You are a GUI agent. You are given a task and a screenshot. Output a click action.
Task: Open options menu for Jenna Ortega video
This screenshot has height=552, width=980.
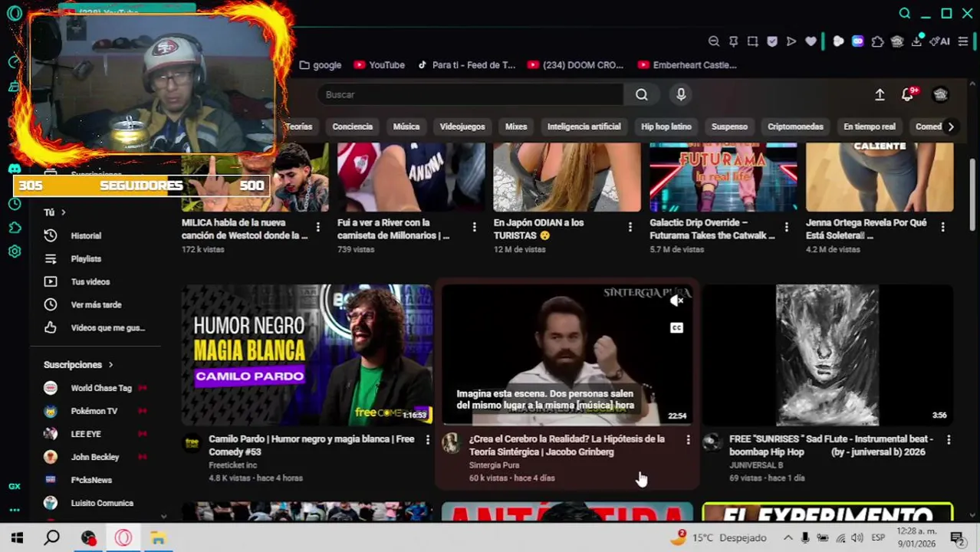click(942, 227)
